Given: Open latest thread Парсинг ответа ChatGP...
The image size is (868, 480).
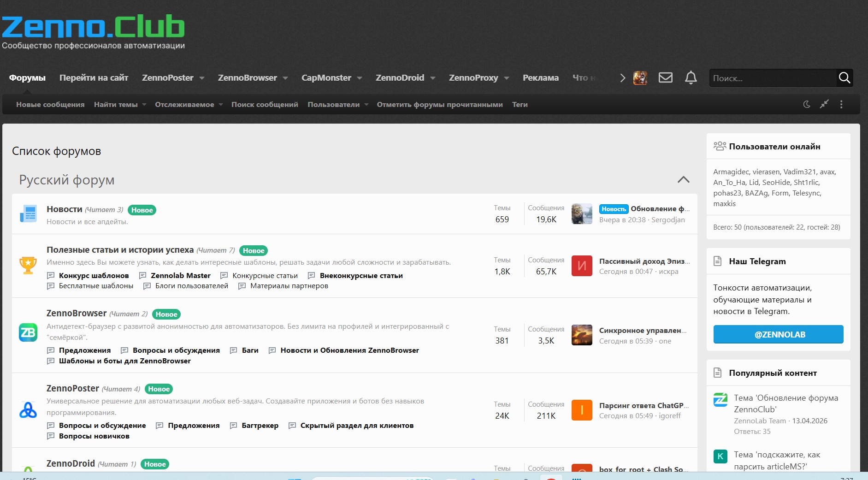Looking at the screenshot, I should tap(644, 405).
